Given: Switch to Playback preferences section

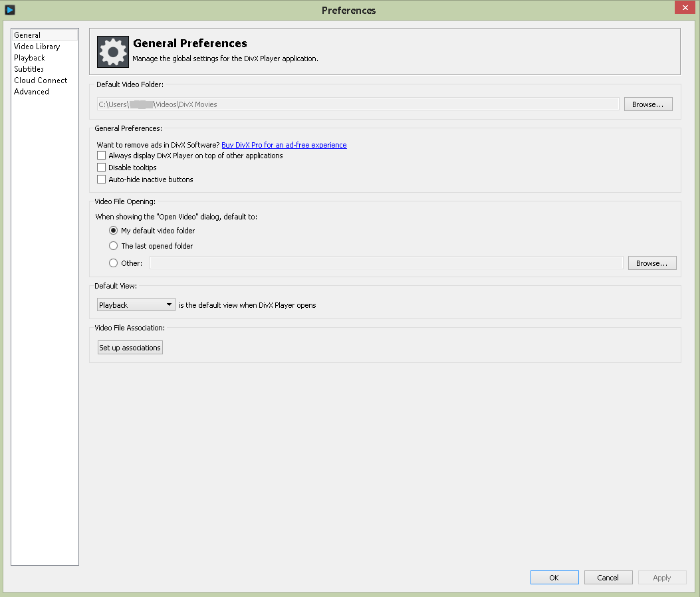Looking at the screenshot, I should click(30, 58).
